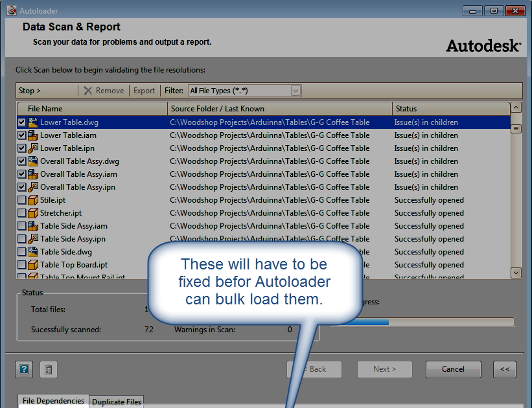Viewport: 532px width, 408px height.
Task: Click the Table Side Assy.iam assembly icon
Action: pyautogui.click(x=34, y=225)
